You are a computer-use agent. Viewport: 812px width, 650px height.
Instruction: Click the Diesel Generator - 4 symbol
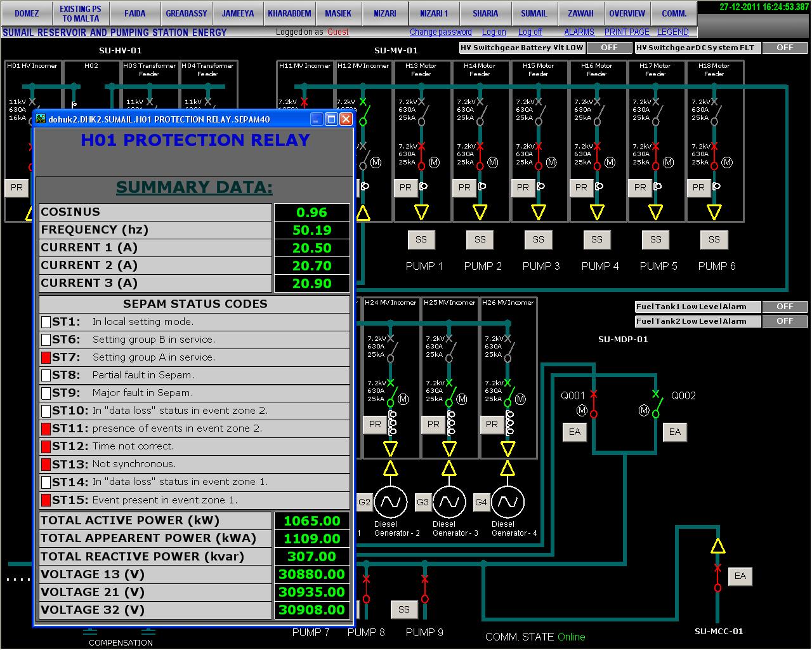pyautogui.click(x=507, y=502)
